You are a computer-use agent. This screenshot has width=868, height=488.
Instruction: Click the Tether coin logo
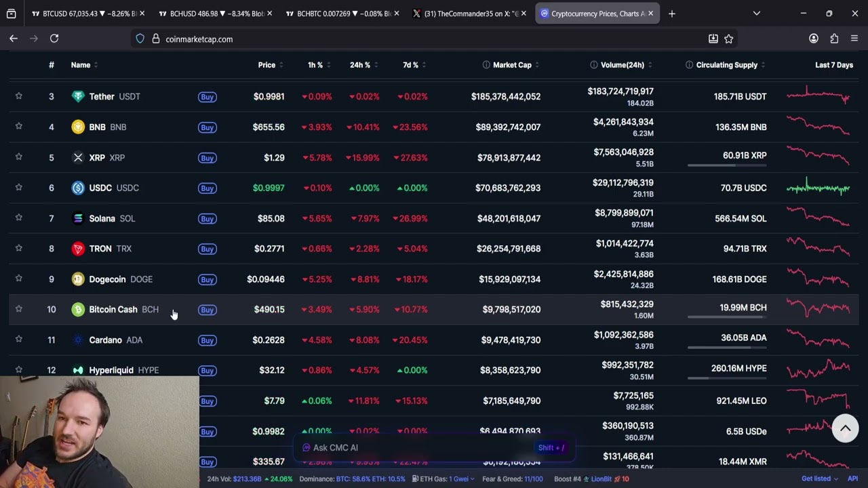tap(78, 96)
